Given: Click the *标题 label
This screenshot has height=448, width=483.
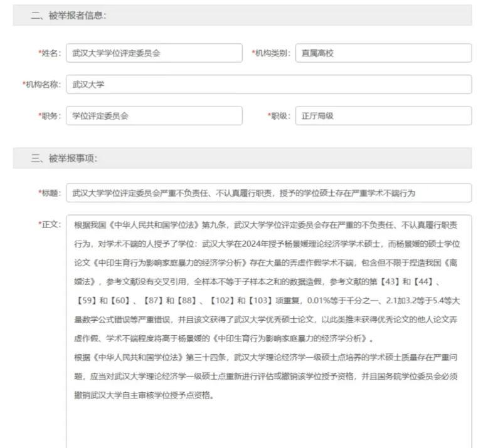Looking at the screenshot, I should (x=50, y=193).
